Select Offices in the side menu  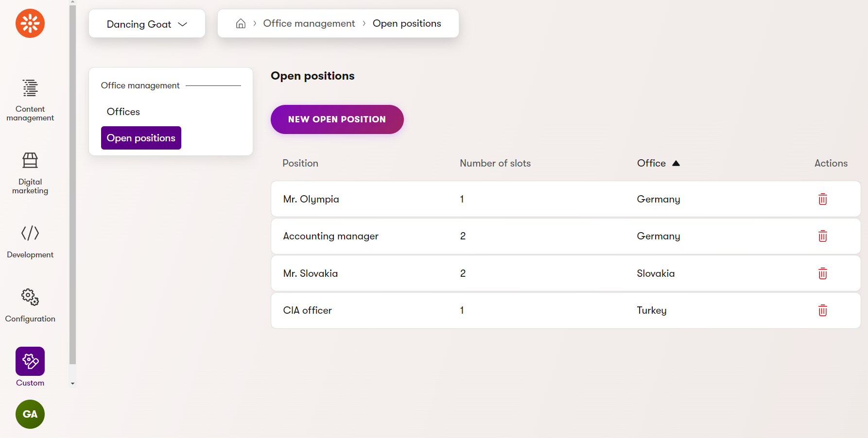click(x=123, y=112)
